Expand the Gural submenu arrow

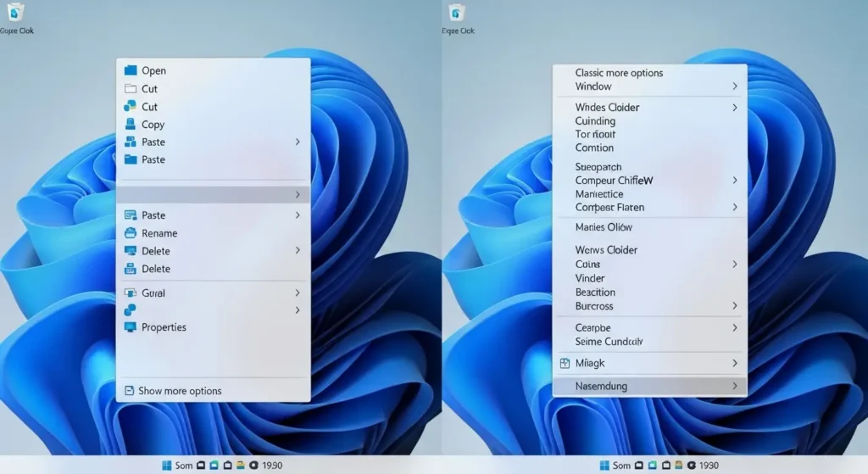[x=298, y=293]
